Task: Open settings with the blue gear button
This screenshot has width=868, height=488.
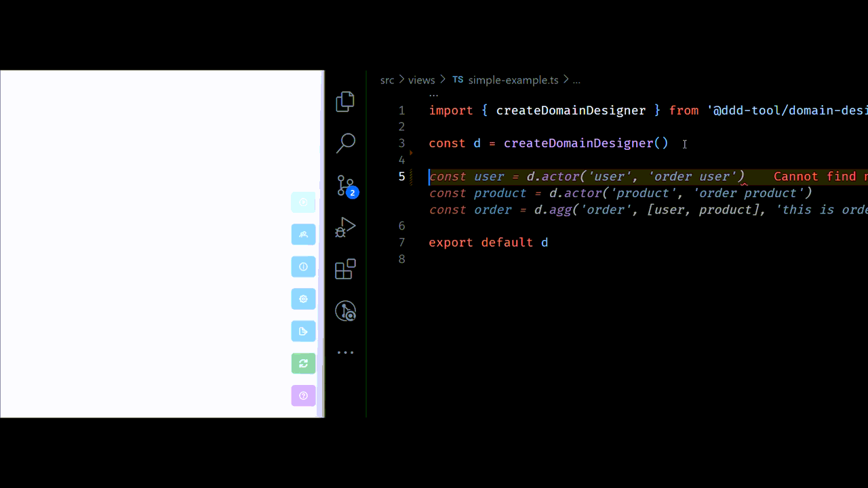Action: [303, 299]
